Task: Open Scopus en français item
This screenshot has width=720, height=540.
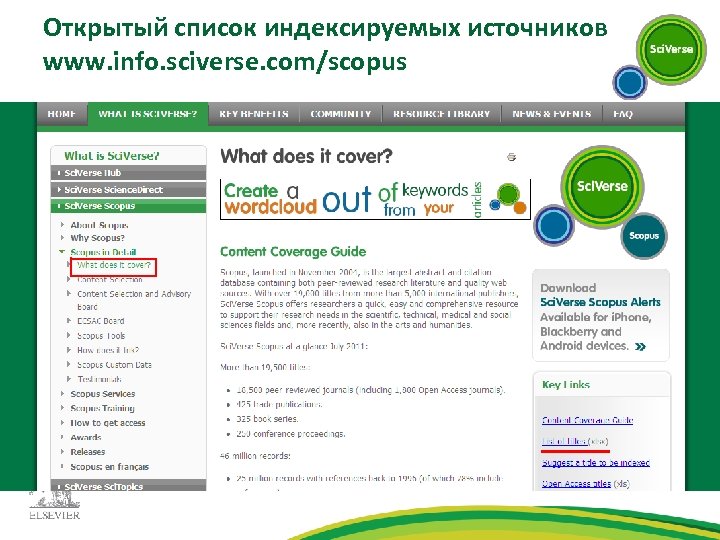Action: point(109,467)
